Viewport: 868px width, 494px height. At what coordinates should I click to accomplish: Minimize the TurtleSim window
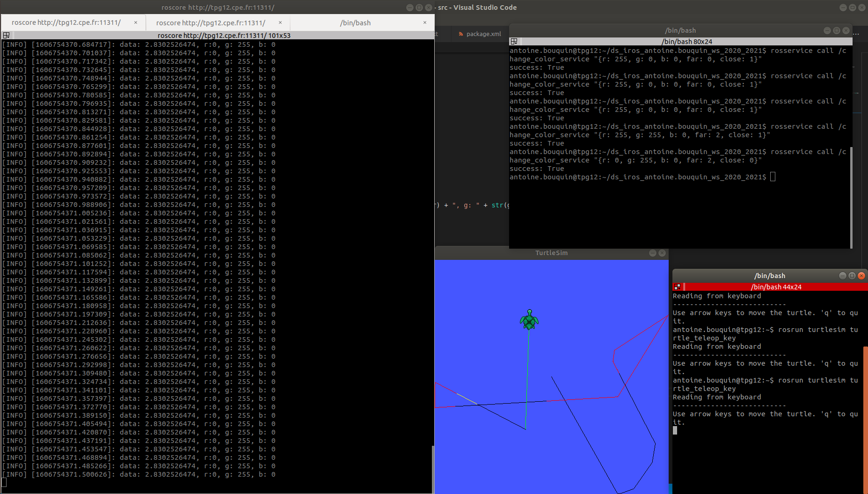tap(653, 253)
